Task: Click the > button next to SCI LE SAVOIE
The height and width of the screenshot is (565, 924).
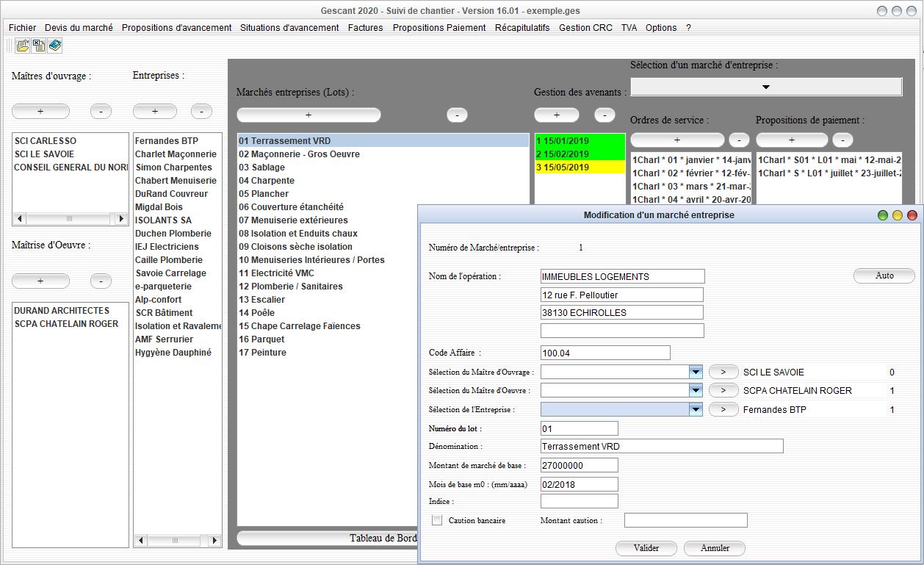Action: 723,373
